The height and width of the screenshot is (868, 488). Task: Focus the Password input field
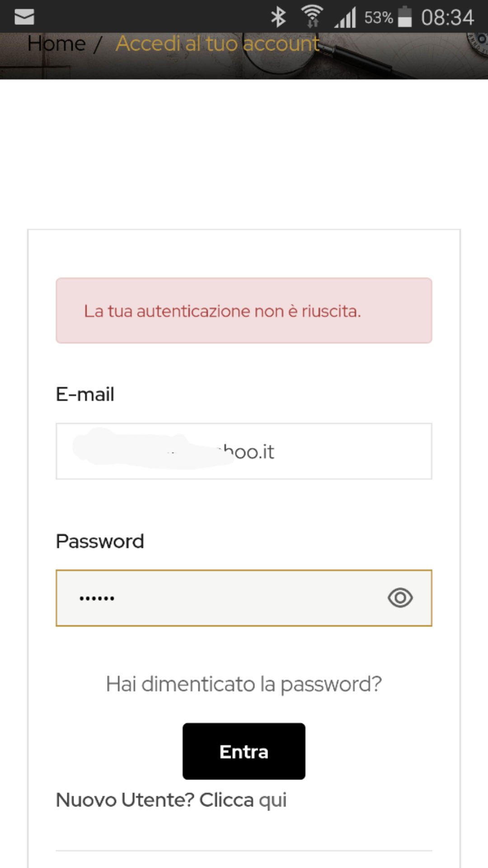click(x=244, y=598)
